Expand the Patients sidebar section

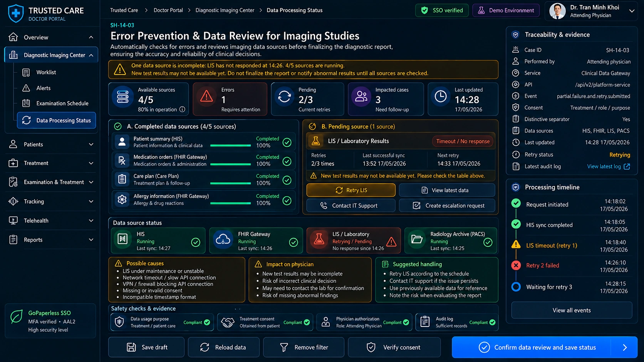click(91, 144)
